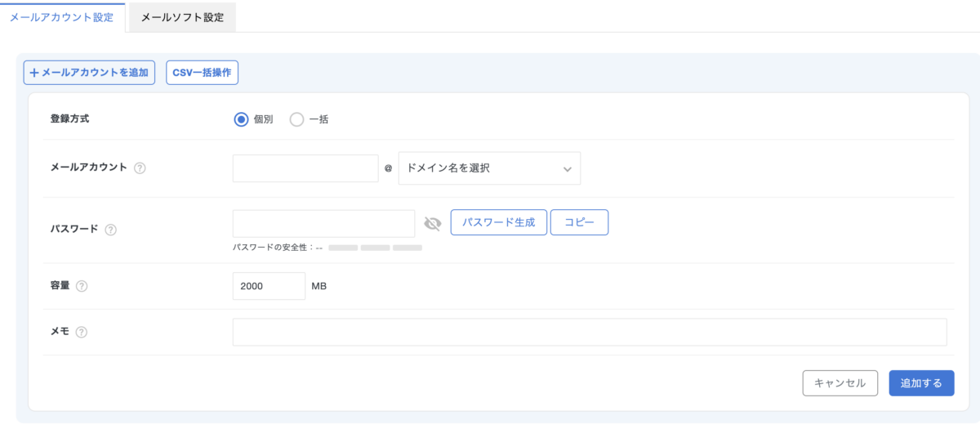Click the コピー button

coord(579,222)
